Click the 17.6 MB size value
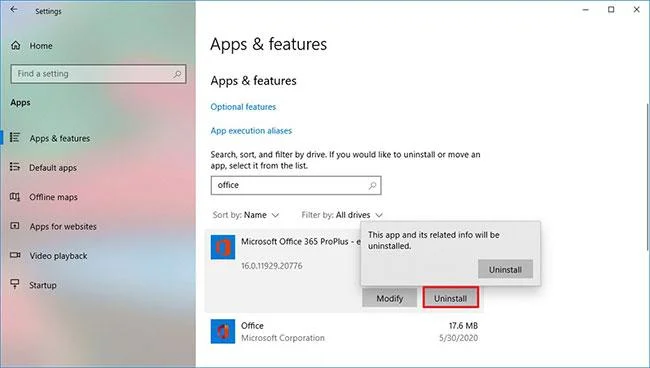Image resolution: width=650 pixels, height=368 pixels. 463,326
